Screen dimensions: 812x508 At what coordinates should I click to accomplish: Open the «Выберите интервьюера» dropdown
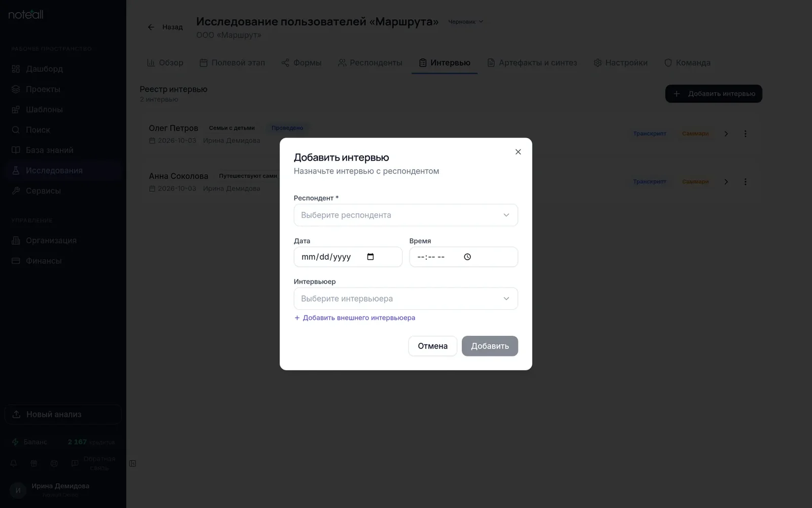[x=406, y=299]
